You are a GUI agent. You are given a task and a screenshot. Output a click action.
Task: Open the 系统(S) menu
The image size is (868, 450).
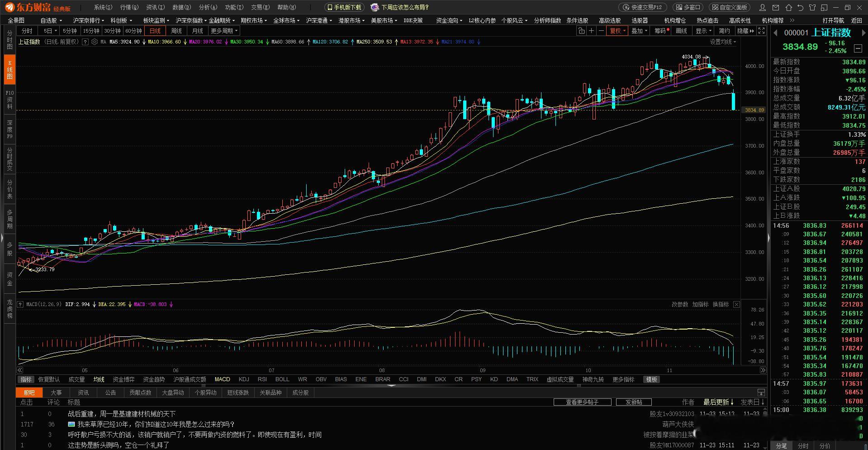pos(103,7)
